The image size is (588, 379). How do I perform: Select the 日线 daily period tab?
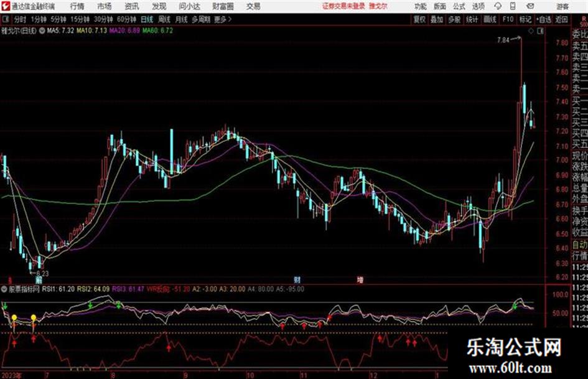point(147,19)
